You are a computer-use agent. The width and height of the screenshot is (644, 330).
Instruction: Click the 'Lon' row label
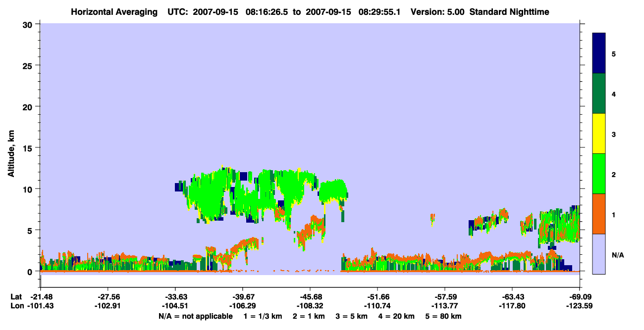click(x=16, y=306)
